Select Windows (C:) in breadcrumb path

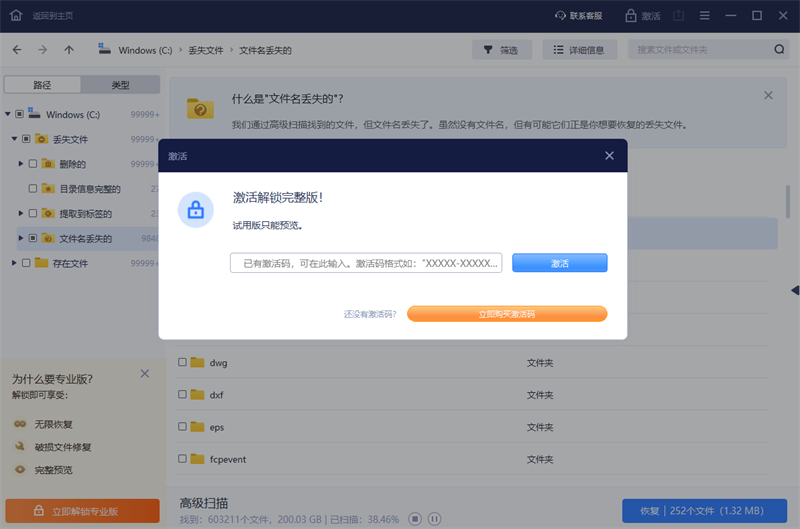point(145,50)
